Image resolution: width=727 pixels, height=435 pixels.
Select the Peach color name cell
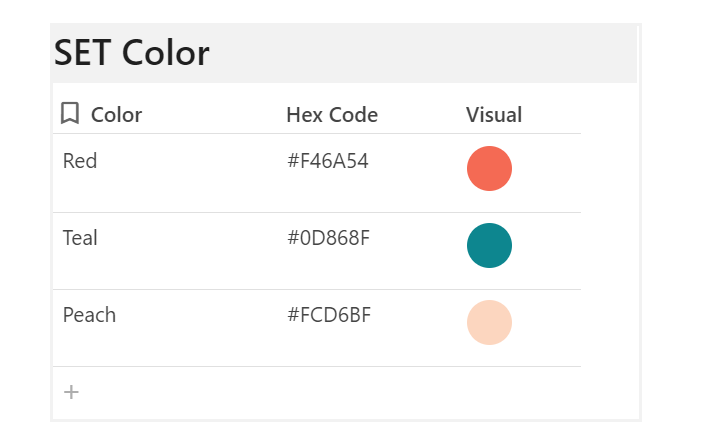[x=89, y=315]
